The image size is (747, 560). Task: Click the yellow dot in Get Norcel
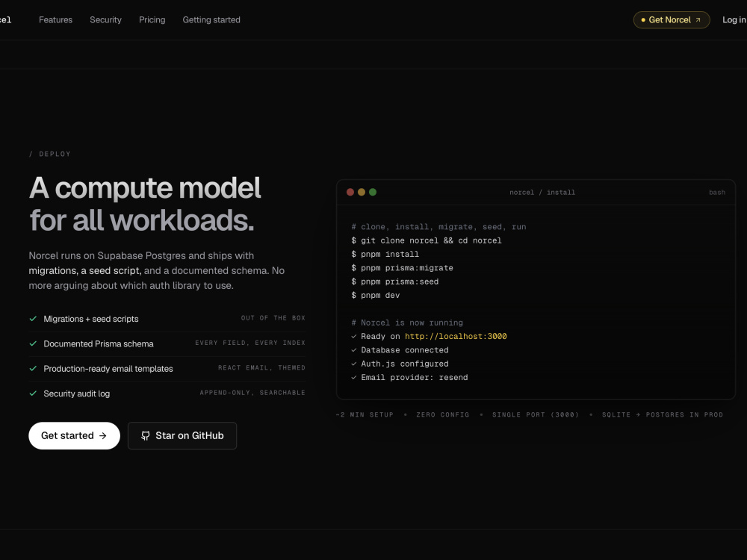pos(643,20)
